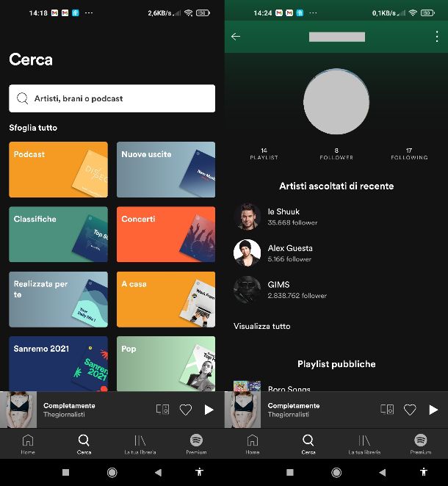The image size is (448, 486).
Task: Go to Home tab in left screen
Action: click(x=28, y=444)
